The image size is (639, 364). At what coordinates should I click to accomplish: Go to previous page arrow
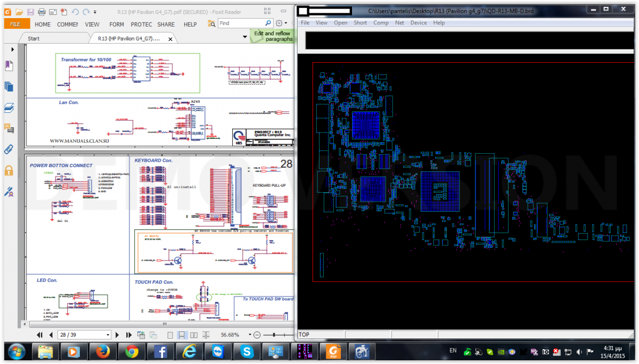click(x=51, y=335)
